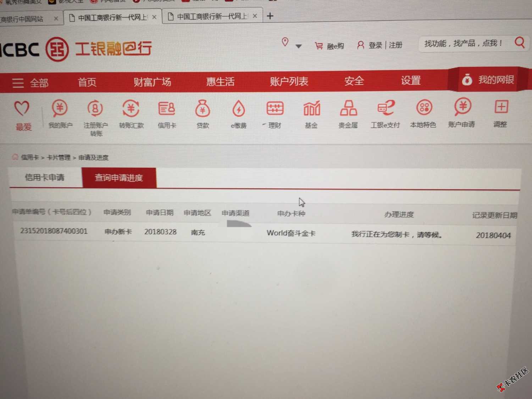
Task: Switch to 信用卡申请 tab
Action: coord(45,177)
